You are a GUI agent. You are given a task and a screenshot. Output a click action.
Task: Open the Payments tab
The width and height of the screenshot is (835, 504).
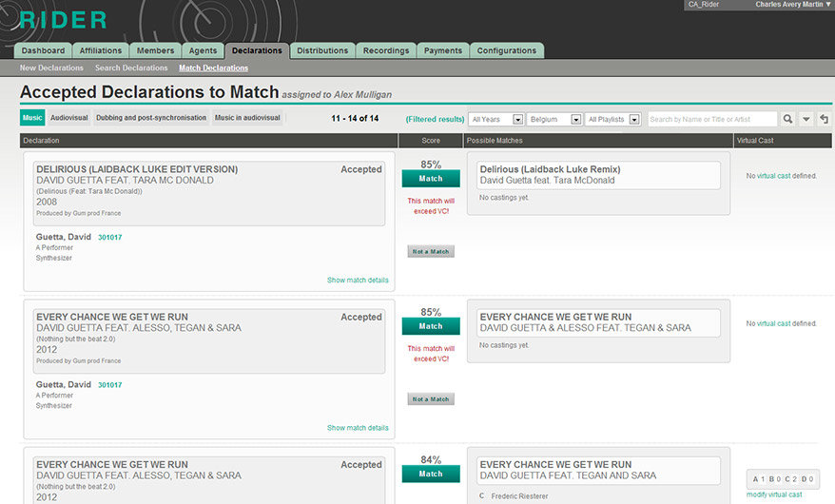442,50
